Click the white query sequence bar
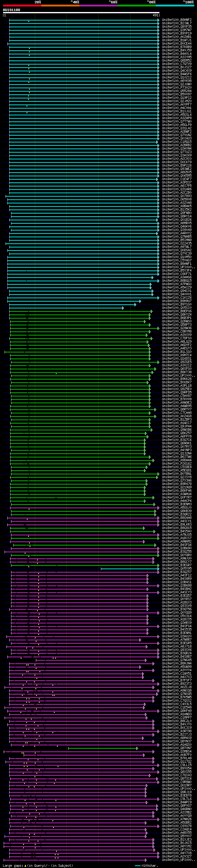The image size is (197, 868). [x=81, y=13]
